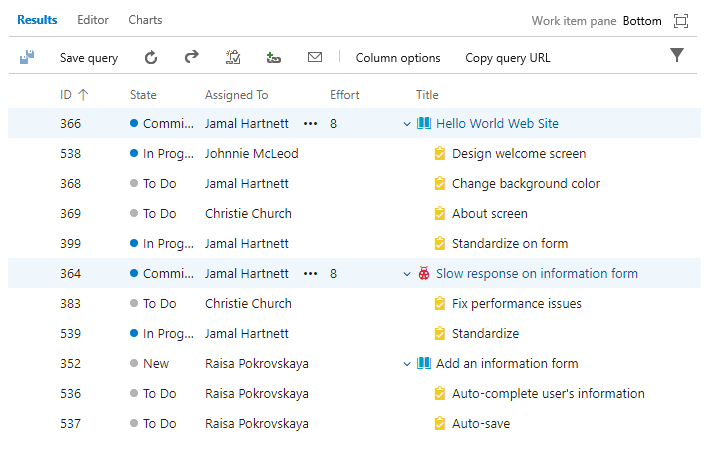Change work item pane Bottom setting
The height and width of the screenshot is (451, 710).
642,20
